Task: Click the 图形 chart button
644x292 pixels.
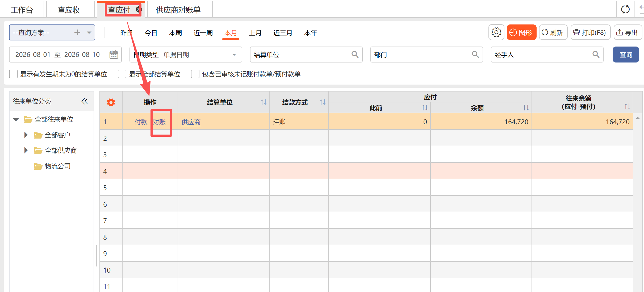Action: coord(521,32)
